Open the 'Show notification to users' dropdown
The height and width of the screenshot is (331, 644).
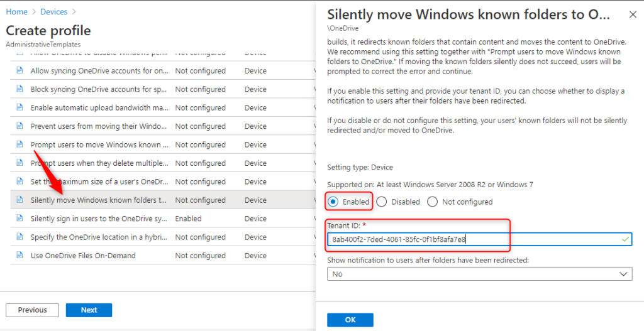tap(479, 274)
